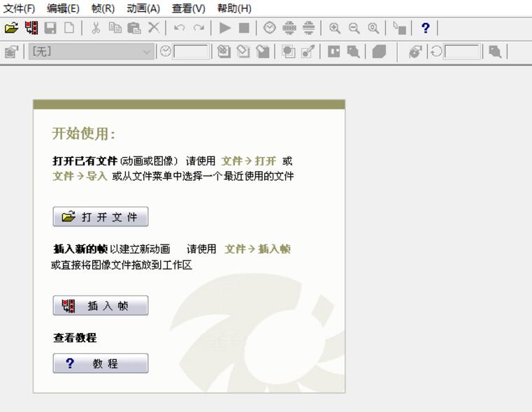Click the Open file folder icon in toolbar
Image resolution: width=532 pixels, height=412 pixels.
point(12,28)
